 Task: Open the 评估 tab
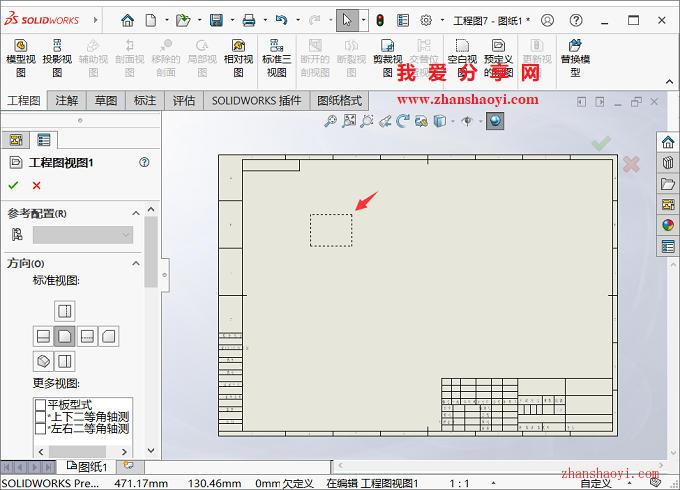point(184,101)
